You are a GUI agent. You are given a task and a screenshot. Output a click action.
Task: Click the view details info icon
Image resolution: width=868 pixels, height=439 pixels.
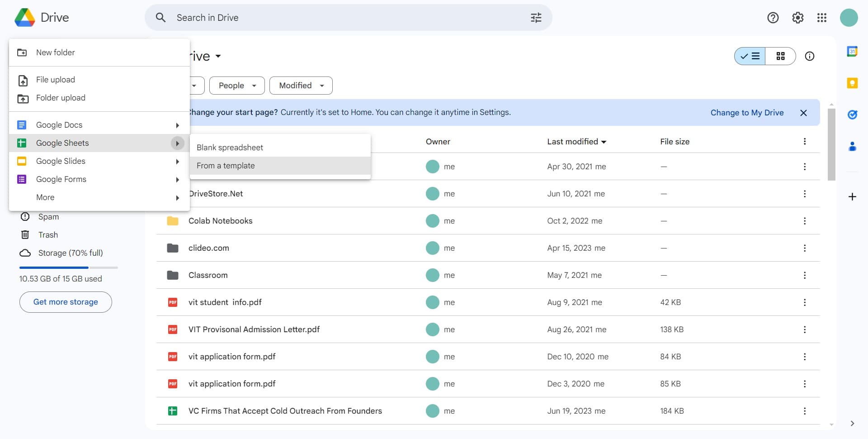point(809,56)
